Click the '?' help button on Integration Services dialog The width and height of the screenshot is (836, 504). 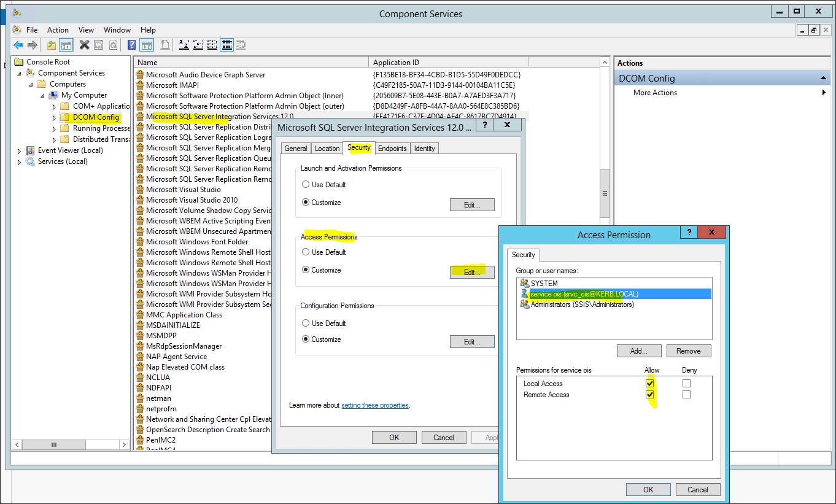pyautogui.click(x=484, y=125)
